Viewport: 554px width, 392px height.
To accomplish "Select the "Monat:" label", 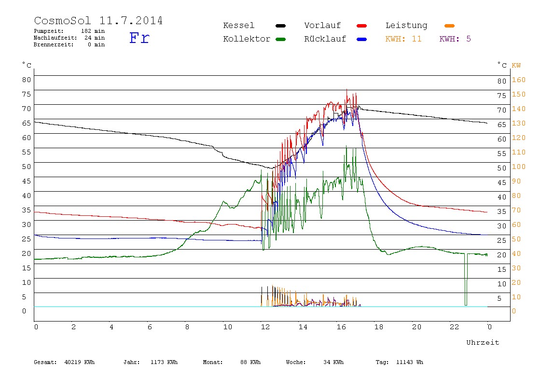I will (x=213, y=362).
